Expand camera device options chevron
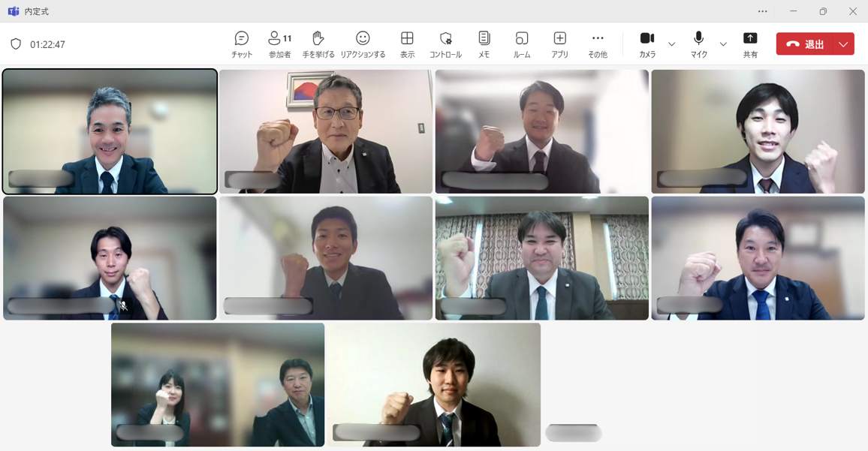Viewport: 868px width, 451px height. [671, 44]
